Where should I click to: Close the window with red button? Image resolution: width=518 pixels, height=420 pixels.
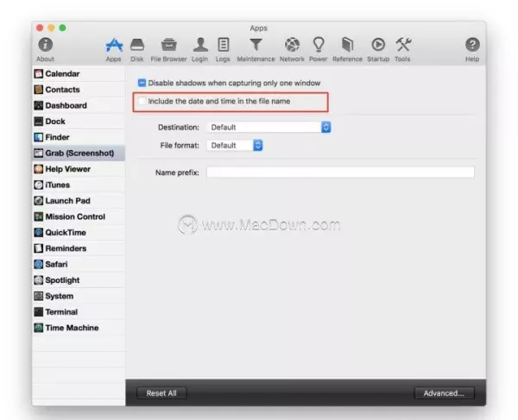40,28
